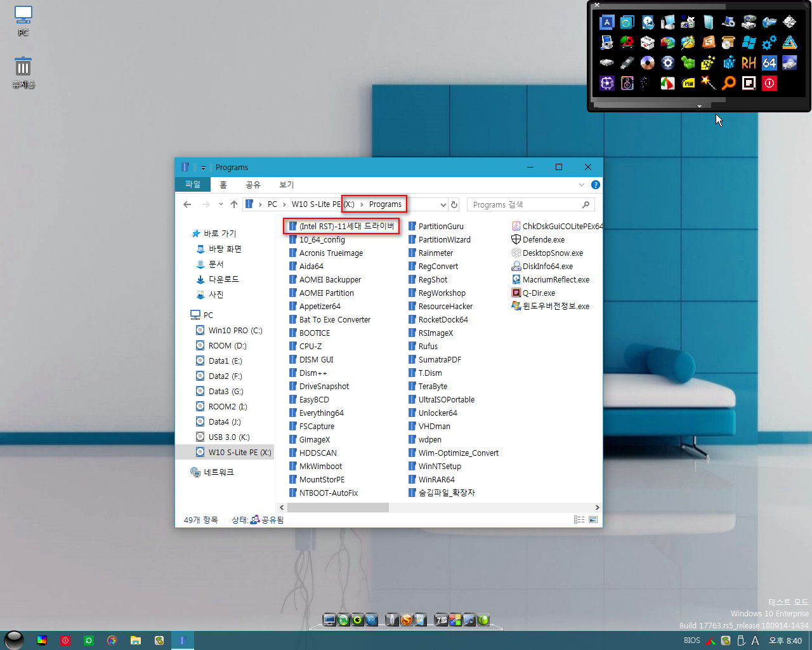Open the orange 'RH' Resource Hacker launcher icon

749,63
